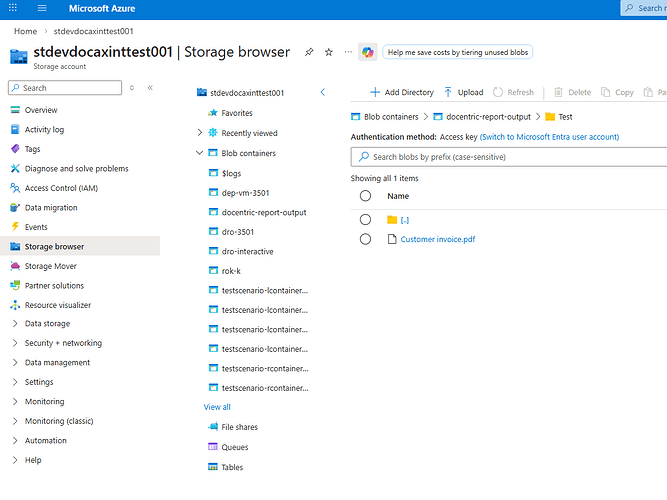Select stdevdocaxinttest001 tree root

click(240, 93)
